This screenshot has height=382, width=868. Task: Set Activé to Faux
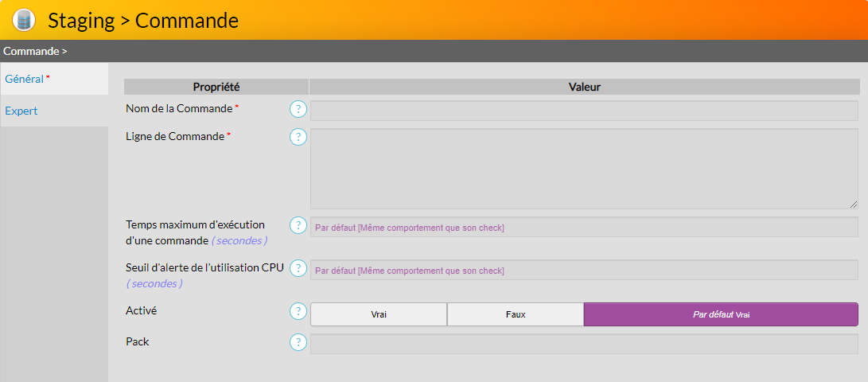tap(516, 314)
